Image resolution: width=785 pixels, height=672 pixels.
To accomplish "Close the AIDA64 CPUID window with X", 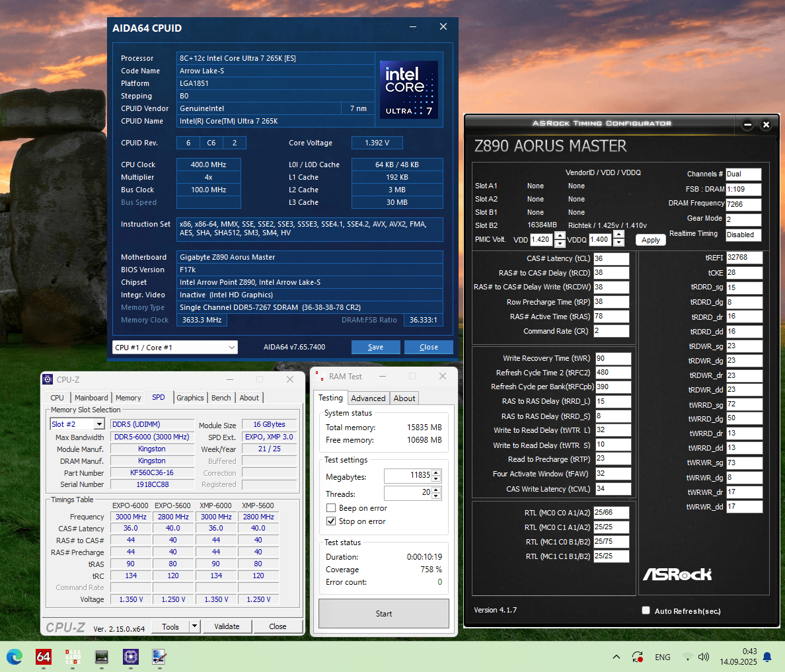I will tap(443, 26).
